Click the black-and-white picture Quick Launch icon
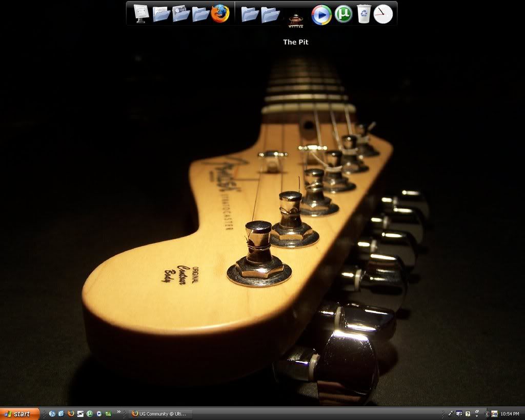The height and width of the screenshot is (420, 525). click(80, 414)
